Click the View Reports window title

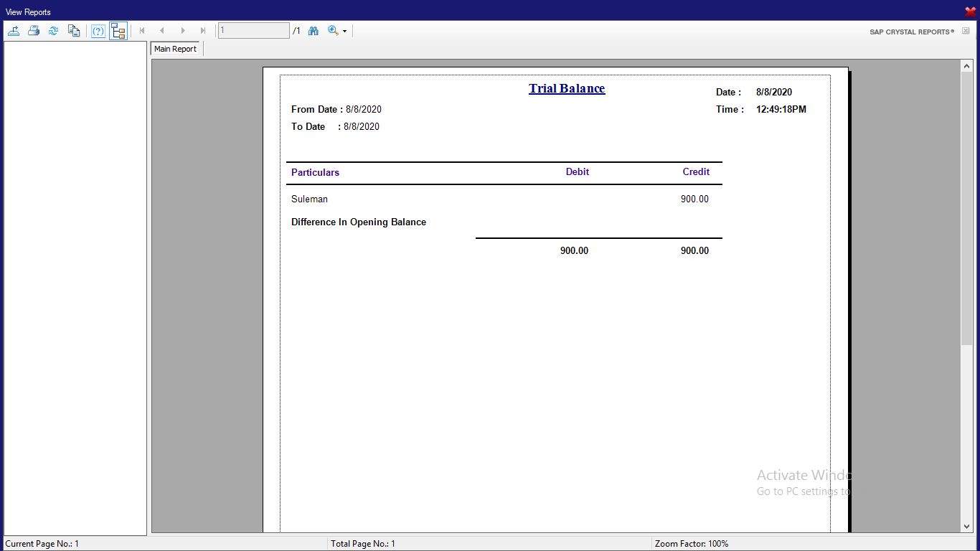coord(28,12)
